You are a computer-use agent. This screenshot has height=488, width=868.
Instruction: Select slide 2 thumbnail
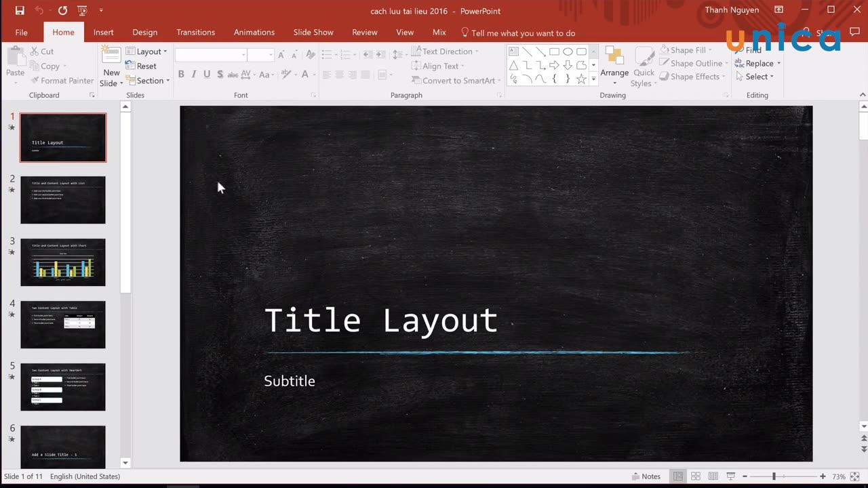point(63,200)
